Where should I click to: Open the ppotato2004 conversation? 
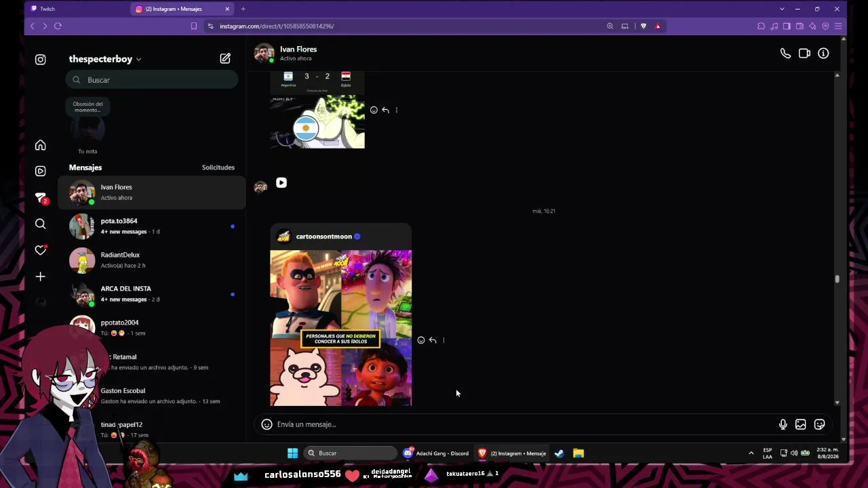coord(151,328)
